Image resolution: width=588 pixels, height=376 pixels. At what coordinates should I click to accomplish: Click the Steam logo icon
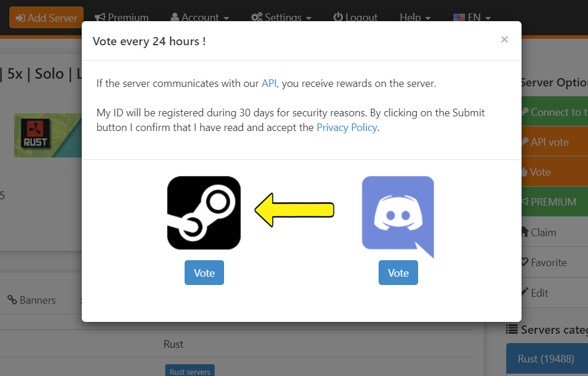pos(203,213)
